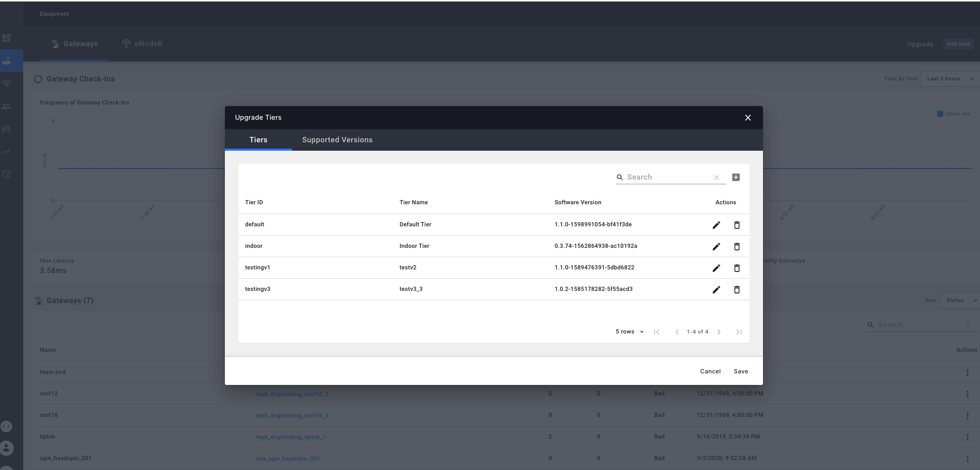Image resolution: width=980 pixels, height=470 pixels.
Task: Jump to last page of tiers
Action: [x=739, y=332]
